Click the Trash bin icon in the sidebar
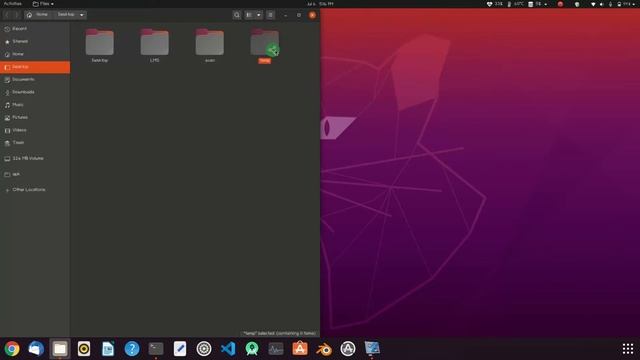The height and width of the screenshot is (360, 640). click(7, 143)
